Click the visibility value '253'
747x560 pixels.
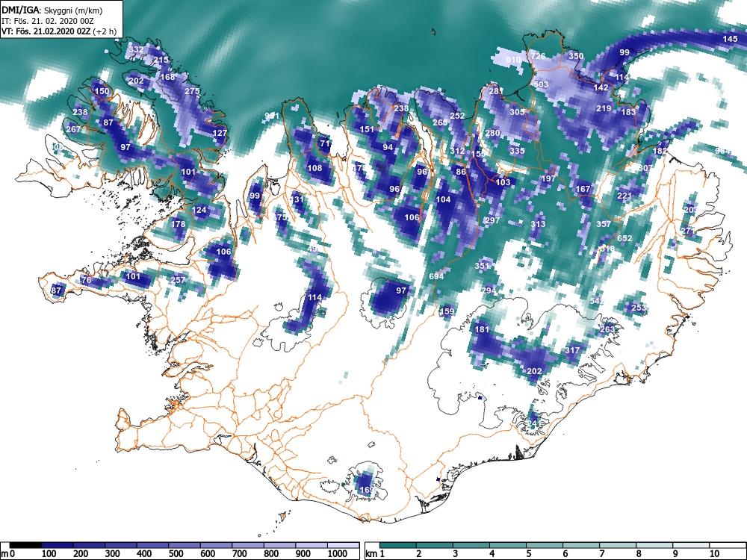639,308
